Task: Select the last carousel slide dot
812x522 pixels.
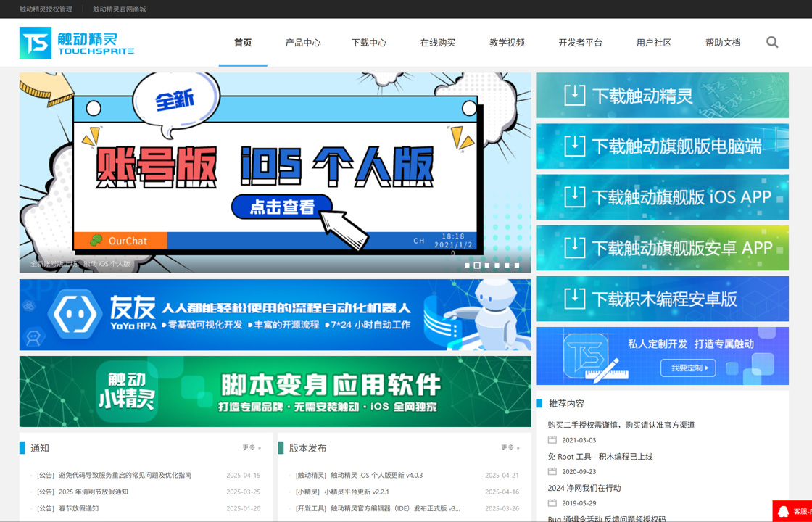Action: [517, 265]
